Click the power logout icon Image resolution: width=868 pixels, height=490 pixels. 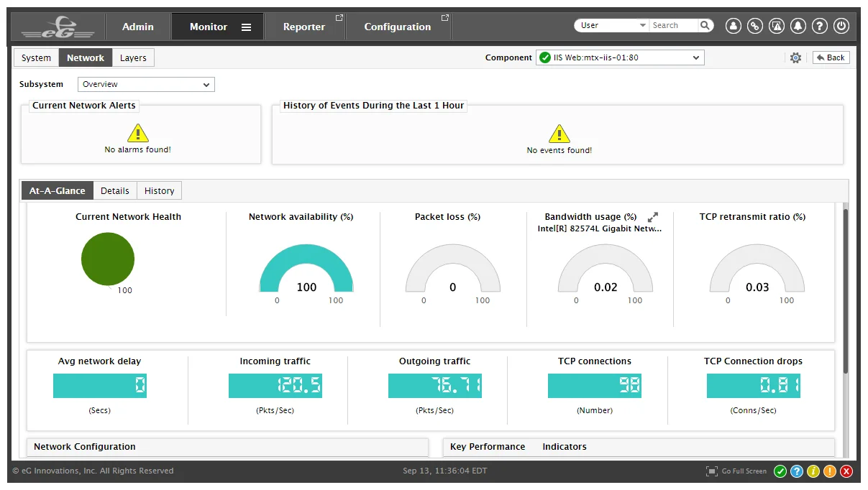tap(841, 26)
